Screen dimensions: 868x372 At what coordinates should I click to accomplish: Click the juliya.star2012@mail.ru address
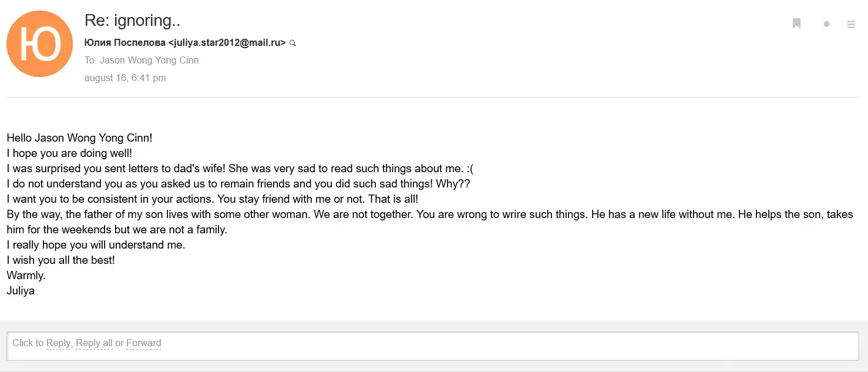coord(227,42)
